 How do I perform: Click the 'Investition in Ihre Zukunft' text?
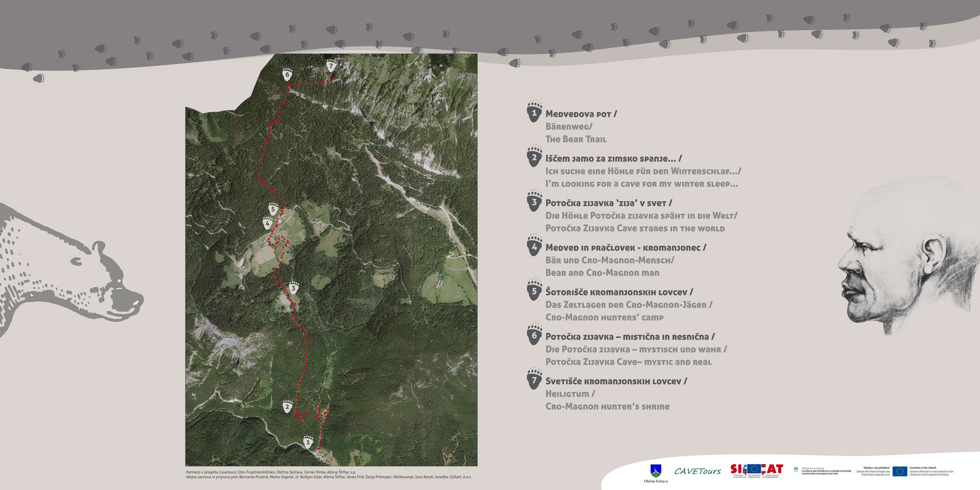click(923, 468)
